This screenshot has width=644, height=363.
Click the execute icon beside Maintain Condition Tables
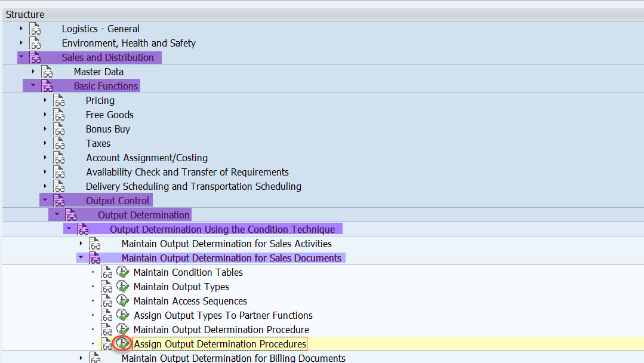coord(123,272)
